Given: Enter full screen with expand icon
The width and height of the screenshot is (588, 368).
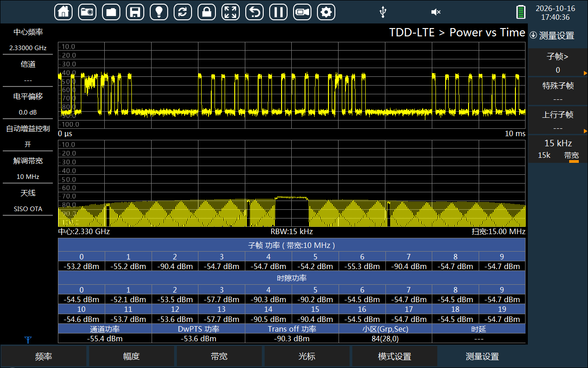Looking at the screenshot, I should click(x=231, y=12).
